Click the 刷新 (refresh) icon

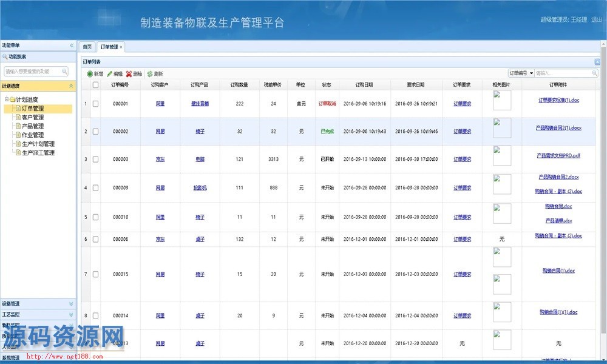click(x=149, y=73)
